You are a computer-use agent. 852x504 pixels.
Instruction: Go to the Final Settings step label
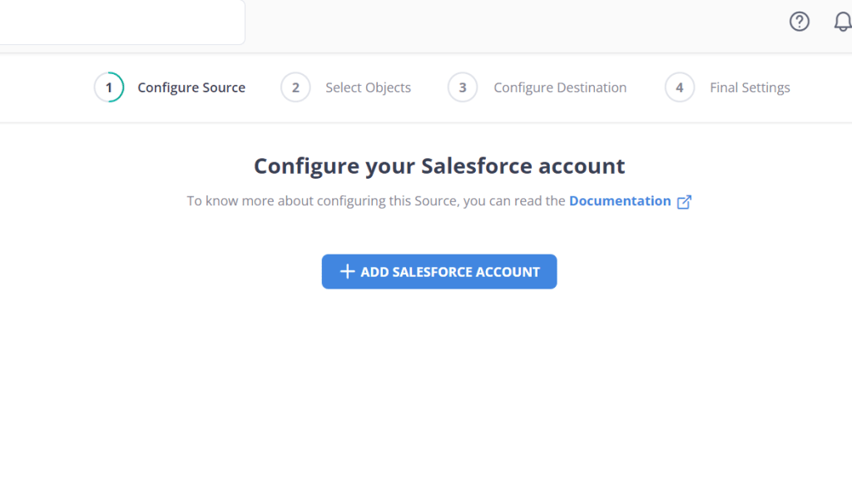pos(750,87)
